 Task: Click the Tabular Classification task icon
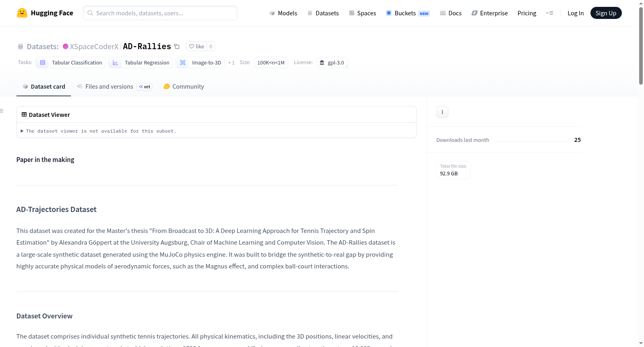pos(43,62)
